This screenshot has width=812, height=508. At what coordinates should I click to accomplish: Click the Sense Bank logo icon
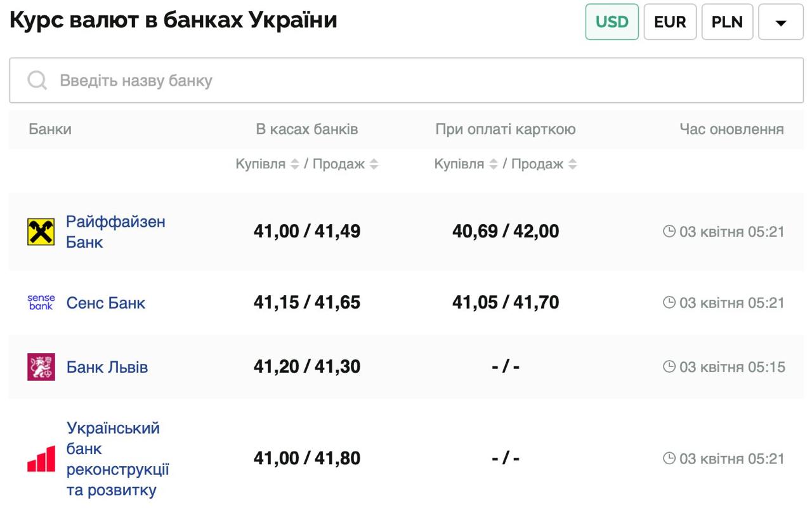[41, 302]
